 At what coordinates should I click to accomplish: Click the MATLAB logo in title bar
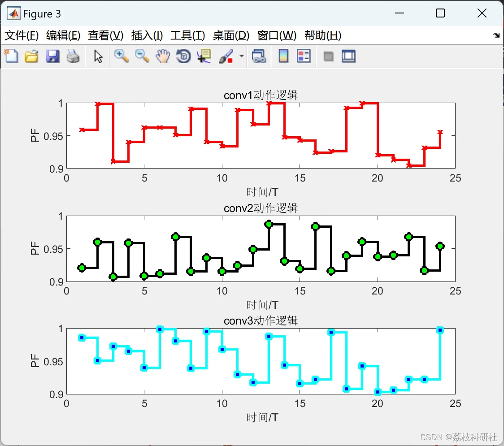point(14,13)
